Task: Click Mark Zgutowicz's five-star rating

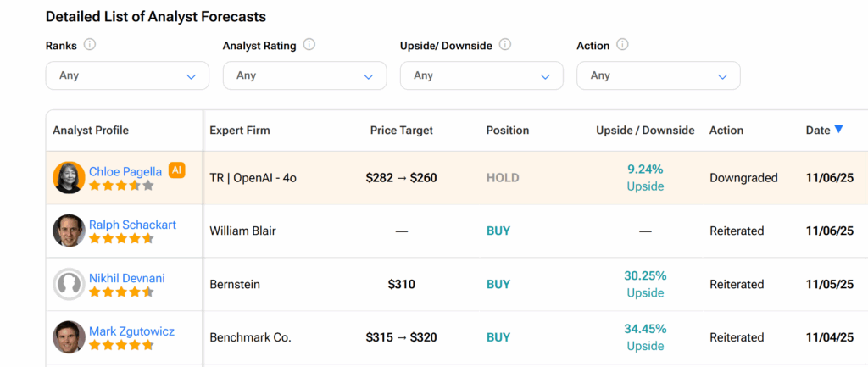Action: coord(121,345)
